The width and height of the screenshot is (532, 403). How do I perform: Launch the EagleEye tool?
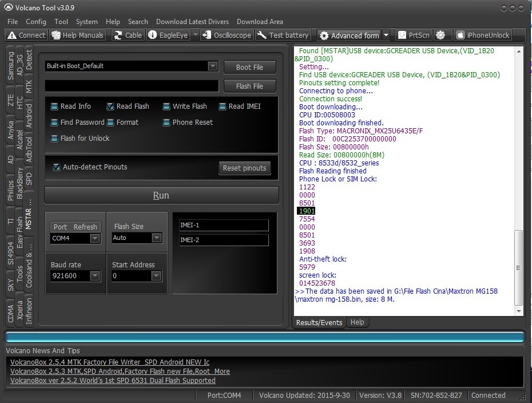point(168,35)
